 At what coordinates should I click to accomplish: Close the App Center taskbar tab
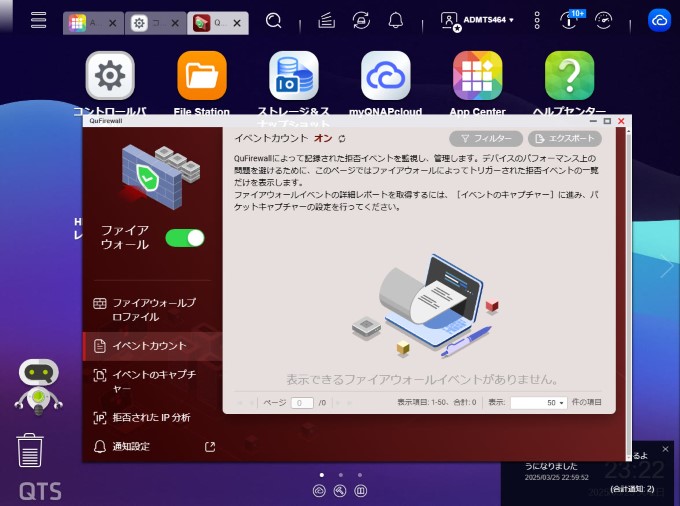tap(112, 23)
